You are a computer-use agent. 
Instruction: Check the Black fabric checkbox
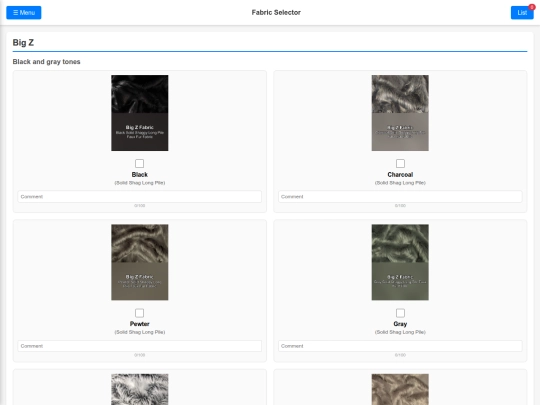[x=139, y=163]
